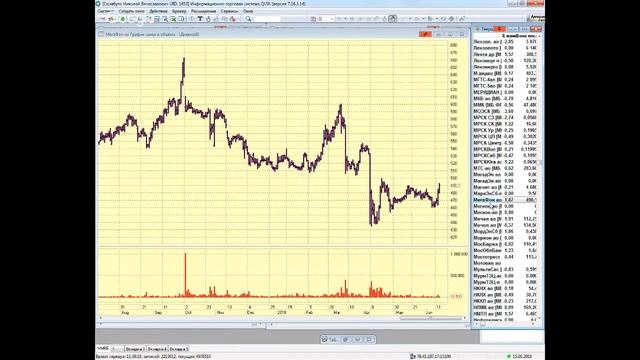Select the Мостотрест row

(506, 257)
